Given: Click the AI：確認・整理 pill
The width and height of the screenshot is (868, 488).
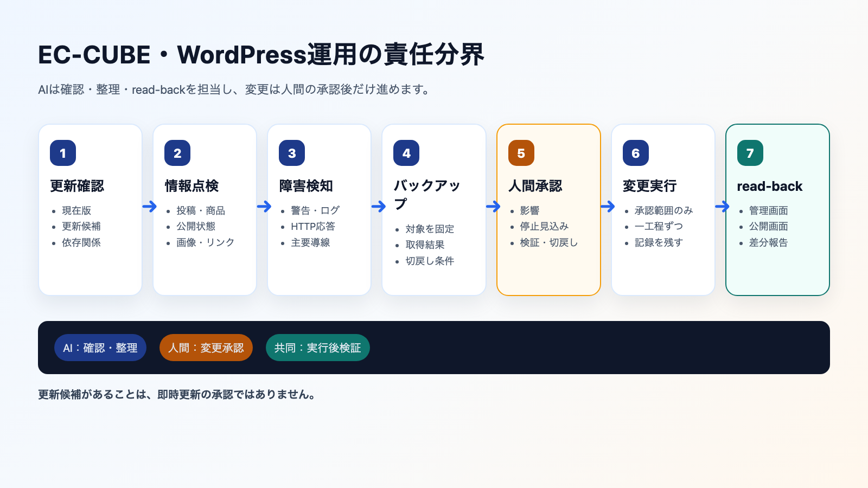Looking at the screenshot, I should [100, 348].
